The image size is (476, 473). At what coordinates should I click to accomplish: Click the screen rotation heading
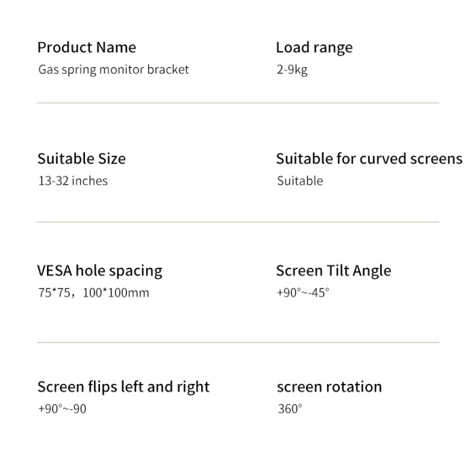329,387
